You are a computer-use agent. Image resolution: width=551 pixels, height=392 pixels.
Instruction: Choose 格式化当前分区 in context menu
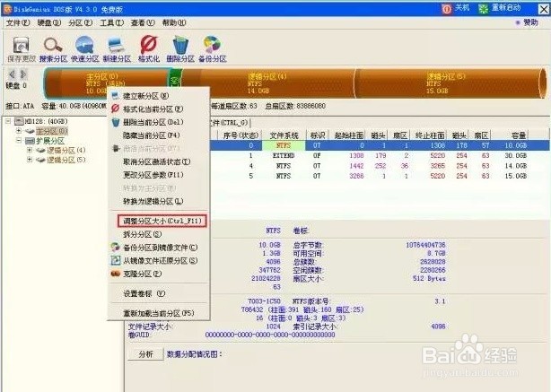click(159, 109)
